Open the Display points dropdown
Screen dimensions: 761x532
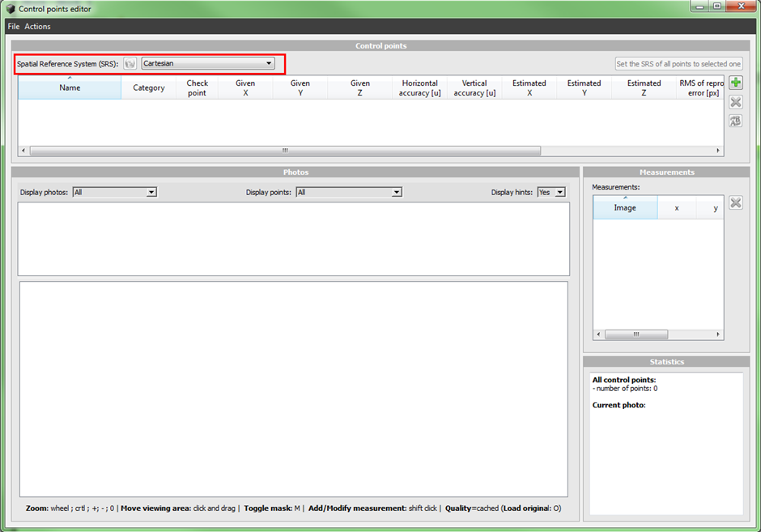point(349,192)
